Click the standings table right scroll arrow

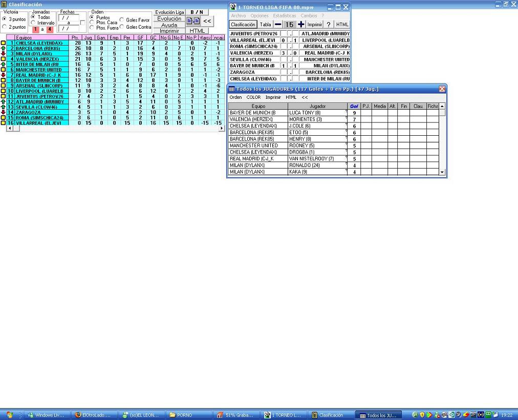(221, 128)
